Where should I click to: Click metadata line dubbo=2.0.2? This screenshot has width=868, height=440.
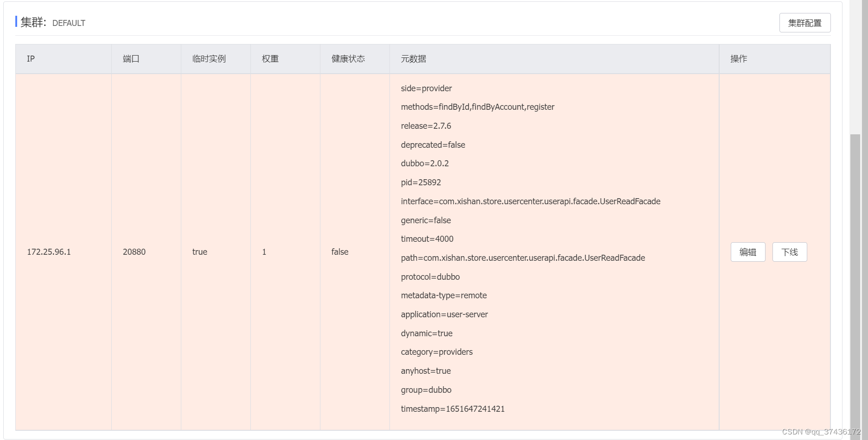(x=425, y=163)
